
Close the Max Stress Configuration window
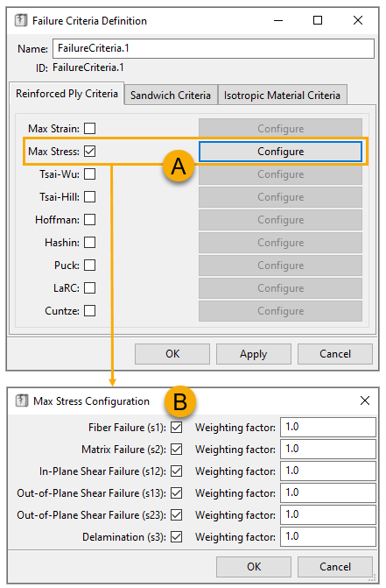point(365,400)
